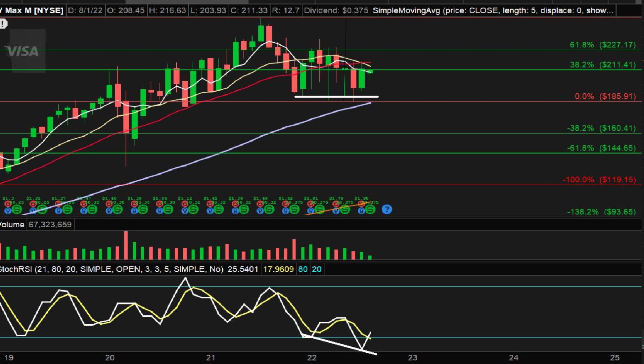Click the -100.0% ($119.15) Fibonacci label
The width and height of the screenshot is (644, 364).
coord(599,179)
